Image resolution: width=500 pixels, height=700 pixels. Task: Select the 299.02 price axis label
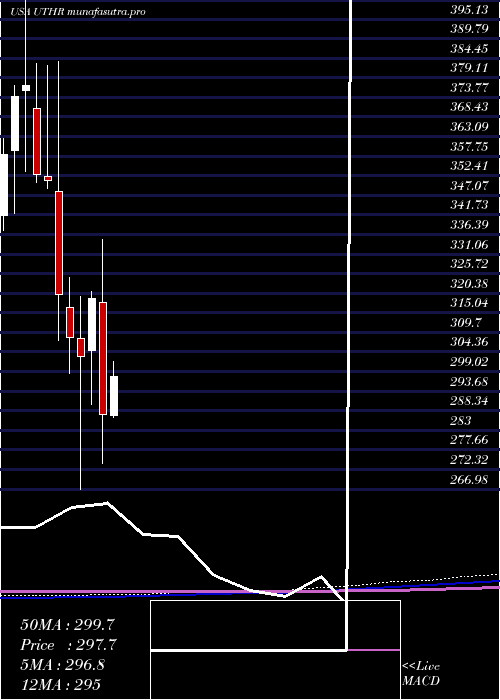(x=468, y=362)
